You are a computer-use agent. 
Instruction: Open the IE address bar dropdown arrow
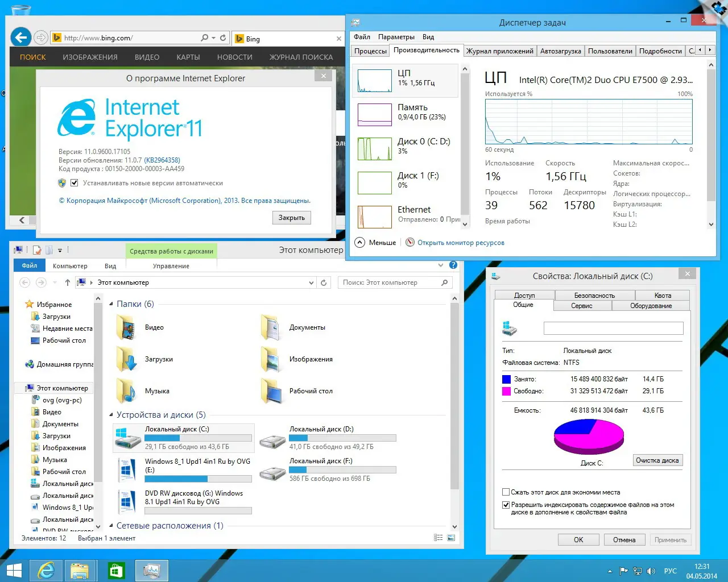[213, 38]
